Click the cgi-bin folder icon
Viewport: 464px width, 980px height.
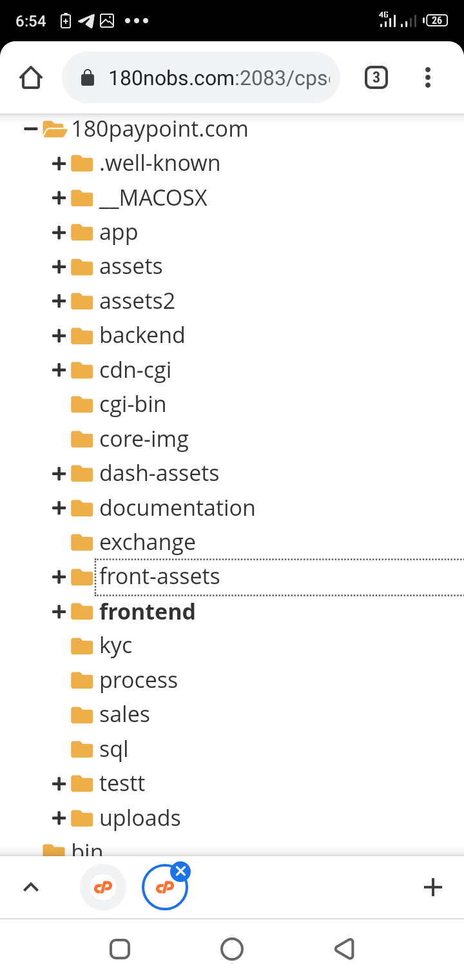(x=82, y=404)
